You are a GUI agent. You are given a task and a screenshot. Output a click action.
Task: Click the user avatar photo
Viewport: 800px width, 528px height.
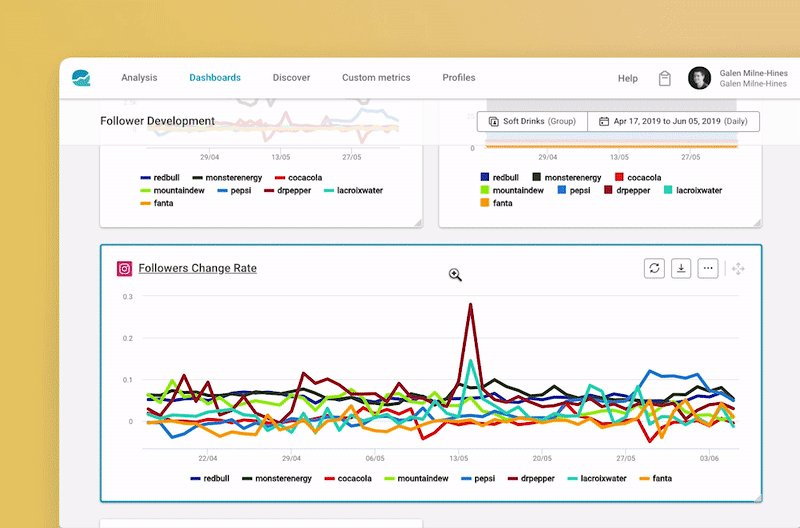(699, 78)
